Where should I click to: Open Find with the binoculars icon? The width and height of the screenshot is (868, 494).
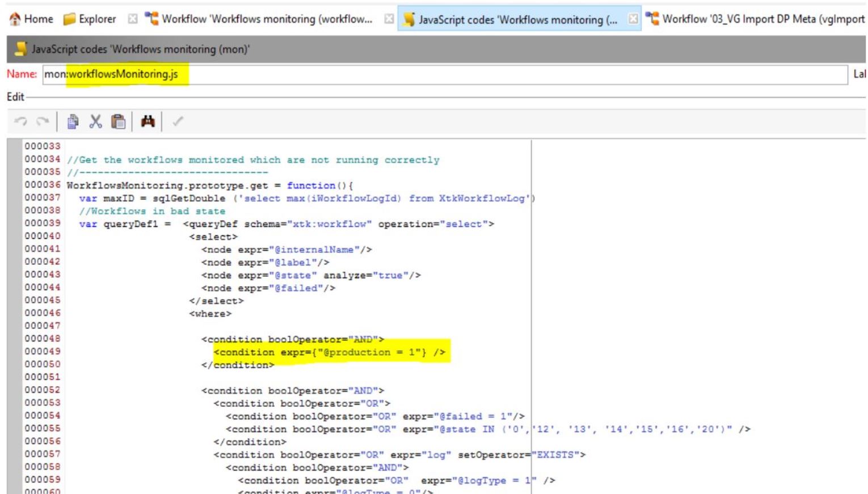pos(148,121)
